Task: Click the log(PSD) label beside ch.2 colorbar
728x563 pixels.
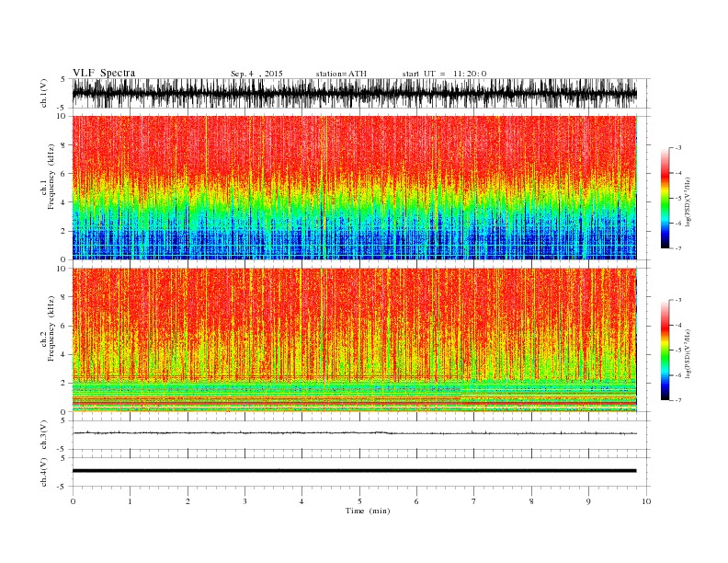Action: click(x=688, y=354)
